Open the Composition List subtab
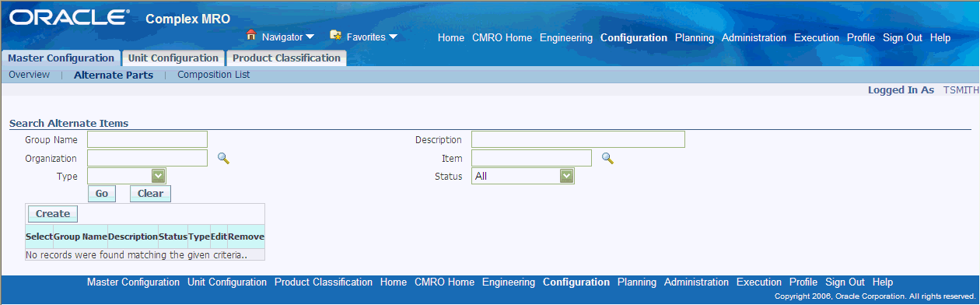Screen dimensions: 980x305 pos(214,75)
